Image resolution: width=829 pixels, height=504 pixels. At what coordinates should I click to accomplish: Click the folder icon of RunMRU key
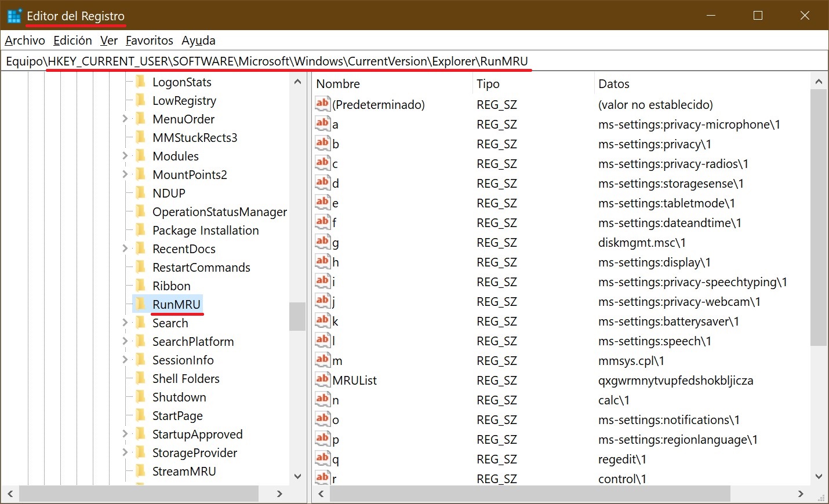tap(140, 304)
